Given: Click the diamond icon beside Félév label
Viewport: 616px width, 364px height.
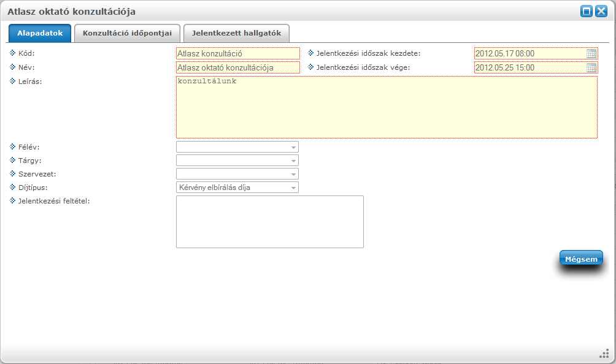Looking at the screenshot, I should [x=12, y=146].
